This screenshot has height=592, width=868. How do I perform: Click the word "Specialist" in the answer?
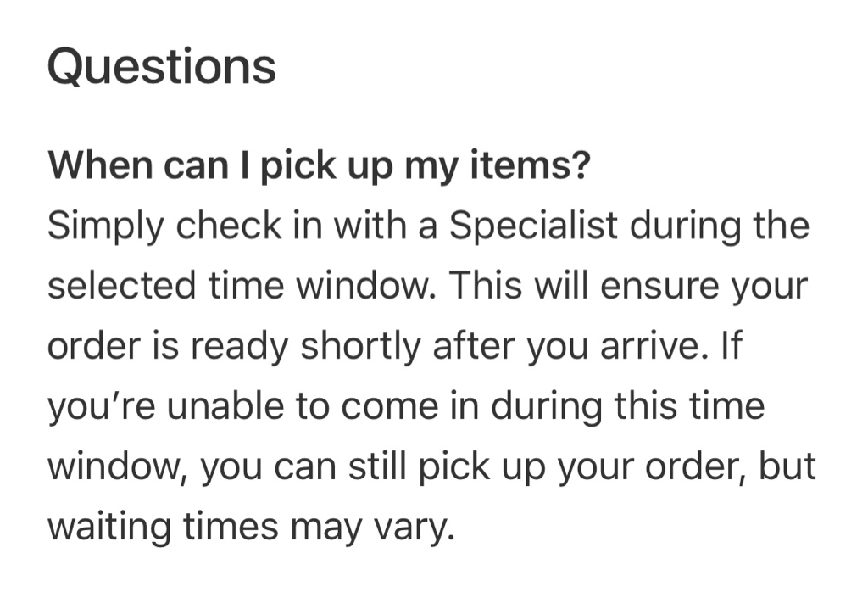(x=533, y=226)
